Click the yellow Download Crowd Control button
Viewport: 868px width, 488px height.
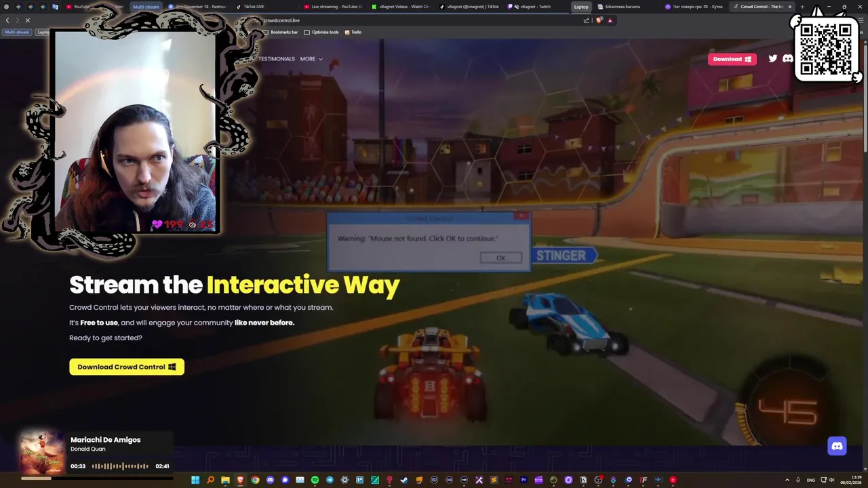point(127,367)
